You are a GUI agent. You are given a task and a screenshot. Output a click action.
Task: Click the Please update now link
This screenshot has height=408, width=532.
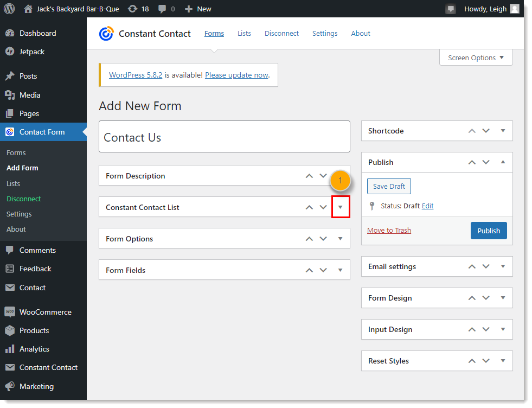coord(236,75)
